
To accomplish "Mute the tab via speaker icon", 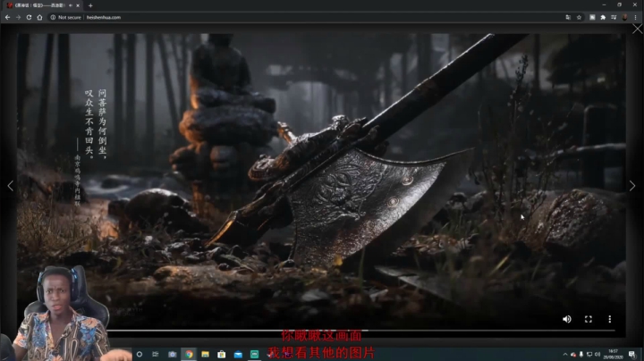I will pyautogui.click(x=71, y=5).
